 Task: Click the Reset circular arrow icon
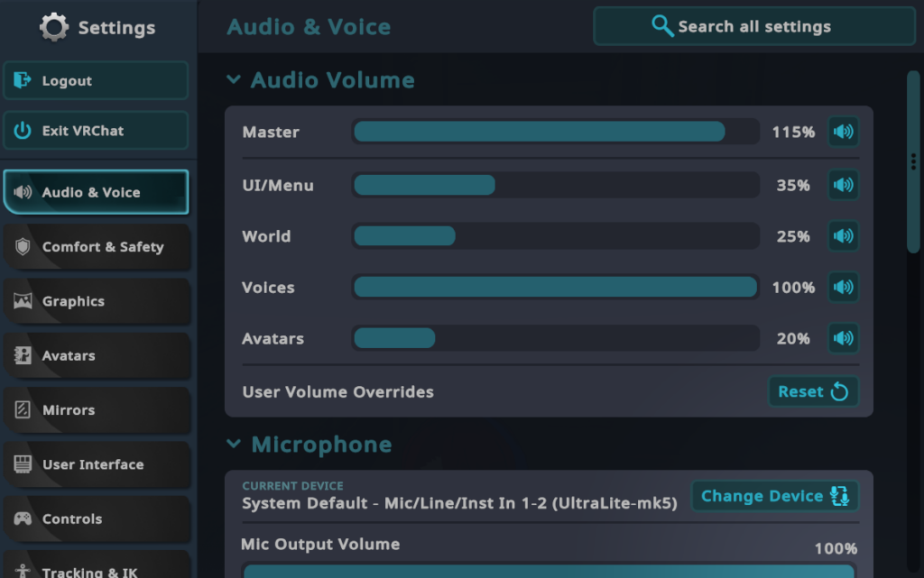tap(839, 391)
